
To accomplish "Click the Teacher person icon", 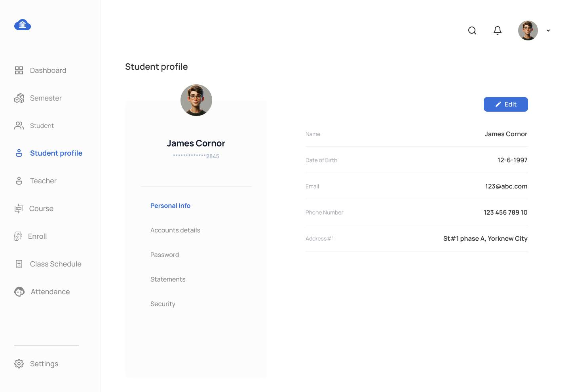I will (19, 181).
